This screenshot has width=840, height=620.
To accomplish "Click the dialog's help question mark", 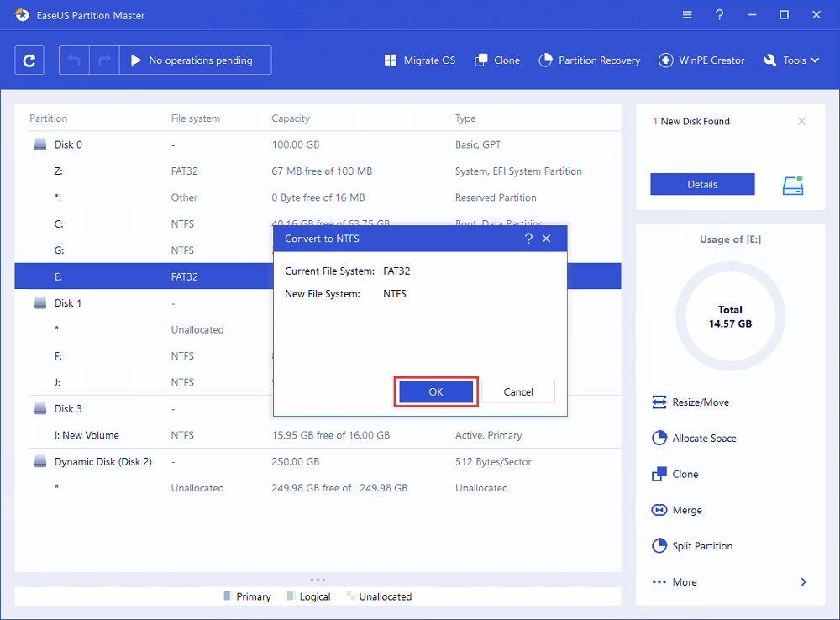I will tap(528, 239).
